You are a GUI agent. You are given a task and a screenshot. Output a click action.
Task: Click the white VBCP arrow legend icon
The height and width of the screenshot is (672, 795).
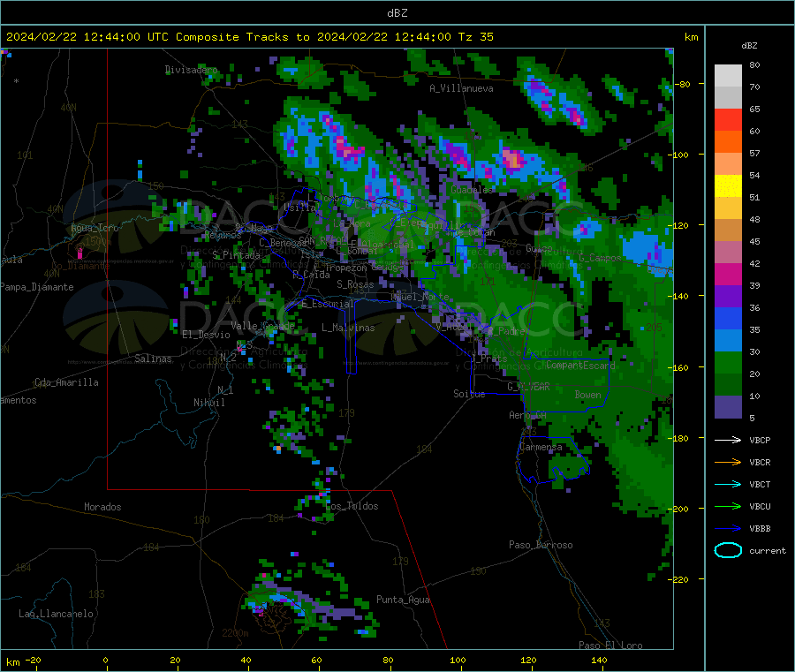coord(728,440)
